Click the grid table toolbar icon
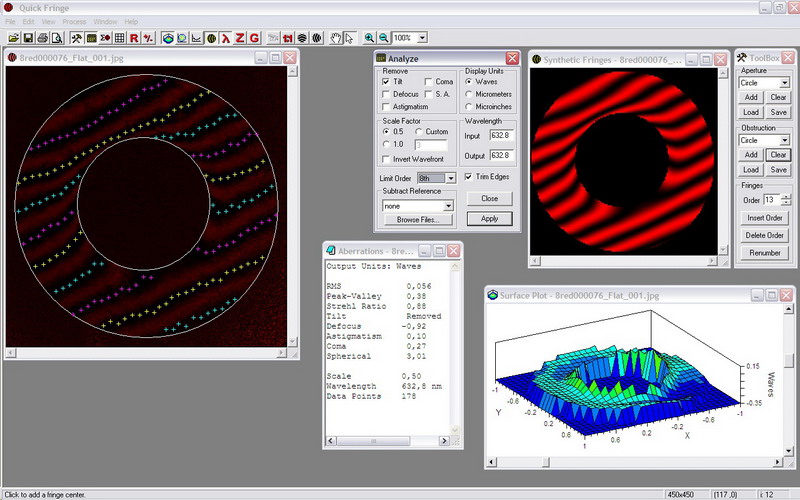This screenshot has width=800, height=500. click(120, 38)
